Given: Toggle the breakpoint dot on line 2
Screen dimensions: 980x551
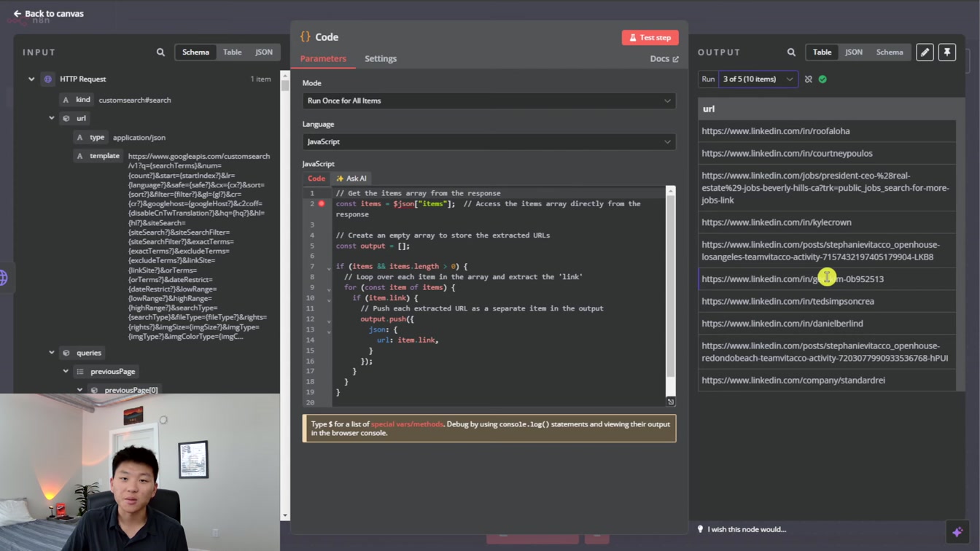Looking at the screenshot, I should [322, 204].
